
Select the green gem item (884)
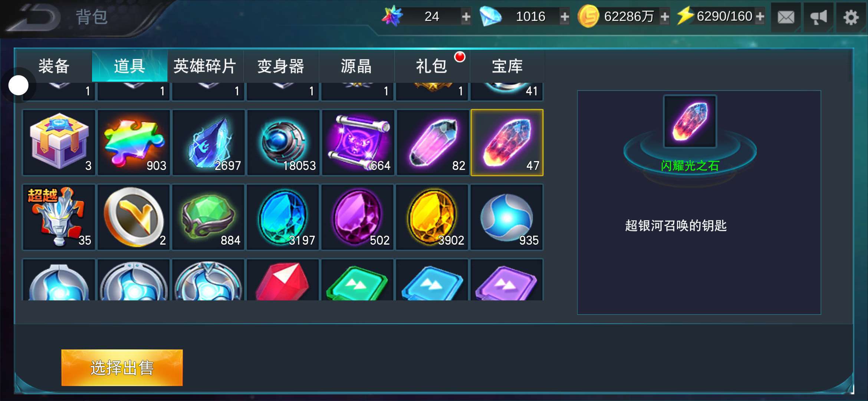point(208,217)
